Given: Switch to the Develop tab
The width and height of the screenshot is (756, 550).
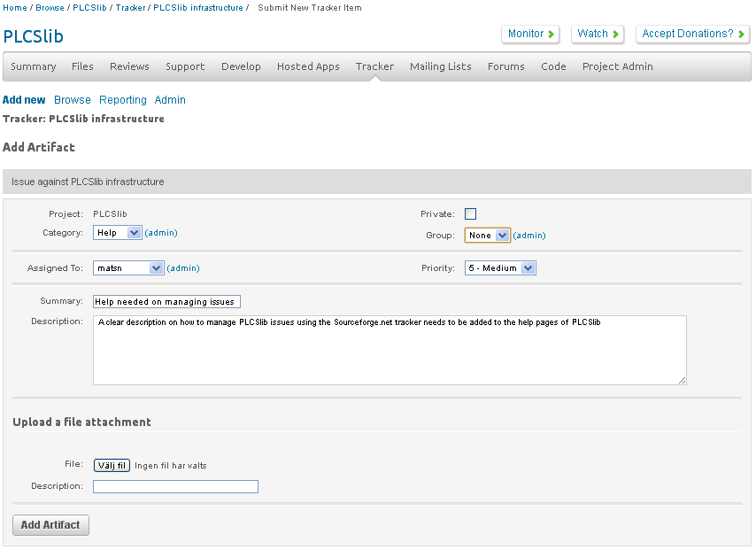Looking at the screenshot, I should (241, 66).
